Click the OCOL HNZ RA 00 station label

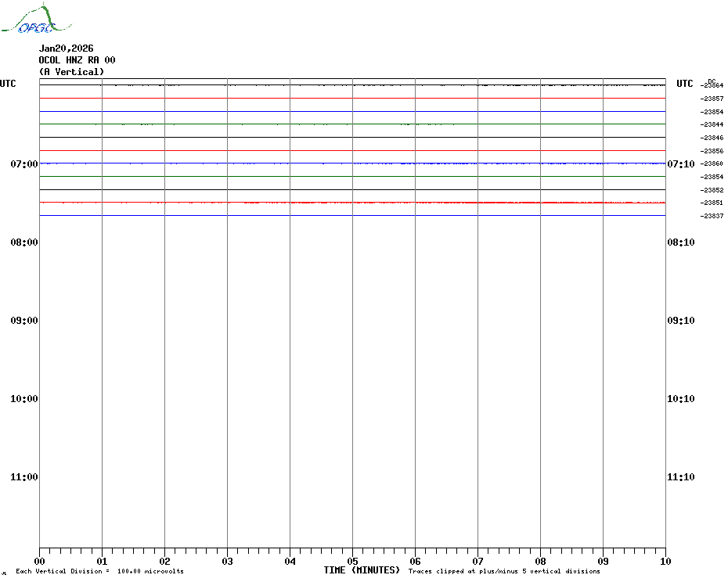77,60
